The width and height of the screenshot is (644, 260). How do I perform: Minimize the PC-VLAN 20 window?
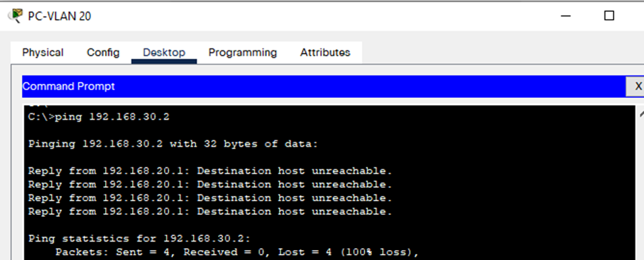566,16
